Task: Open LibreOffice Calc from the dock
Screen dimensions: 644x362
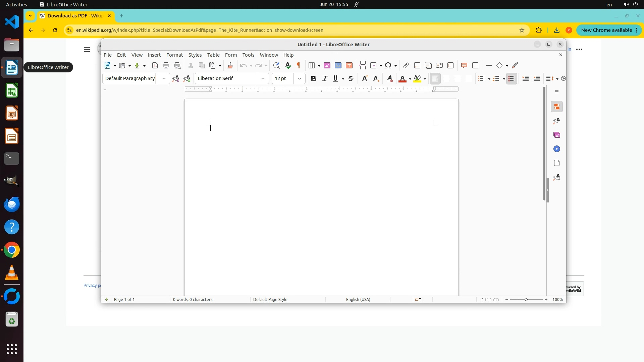Action: click(12, 91)
